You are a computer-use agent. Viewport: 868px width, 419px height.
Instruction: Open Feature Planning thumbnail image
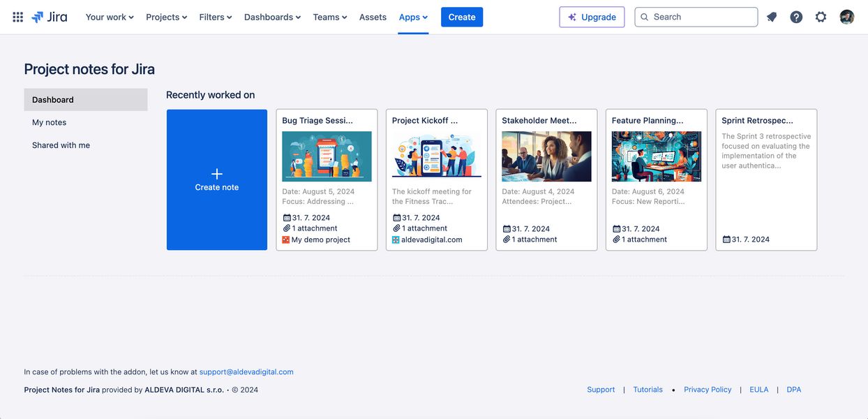point(657,156)
